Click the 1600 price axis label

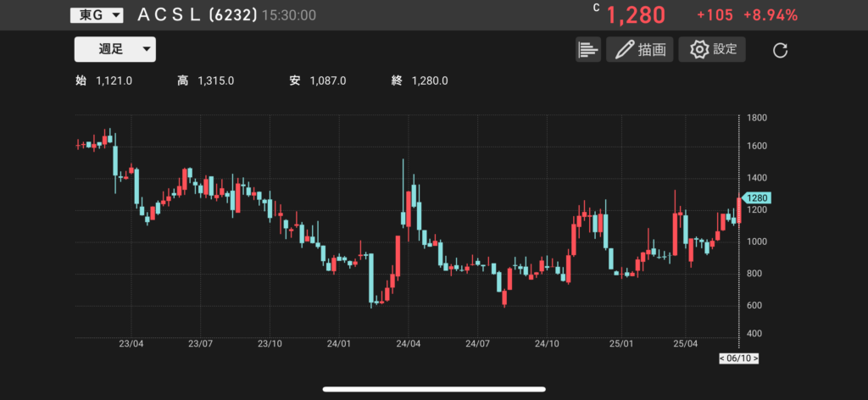[x=756, y=147]
